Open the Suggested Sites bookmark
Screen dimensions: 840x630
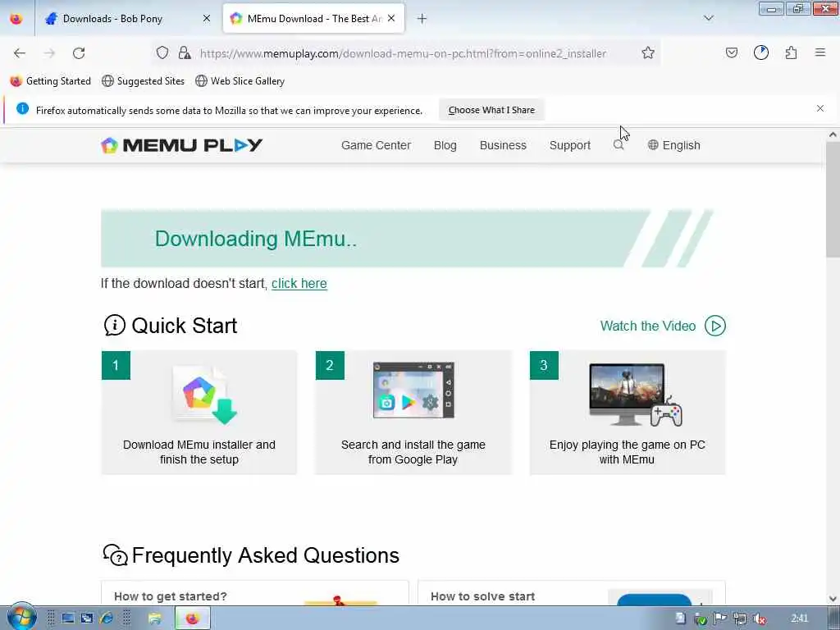[x=143, y=81]
